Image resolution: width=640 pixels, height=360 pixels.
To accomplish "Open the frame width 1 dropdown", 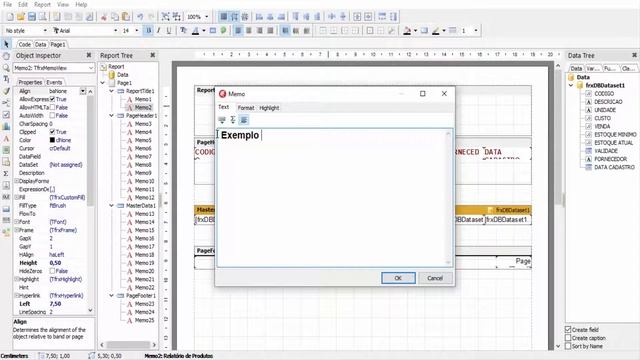I will coord(476,31).
